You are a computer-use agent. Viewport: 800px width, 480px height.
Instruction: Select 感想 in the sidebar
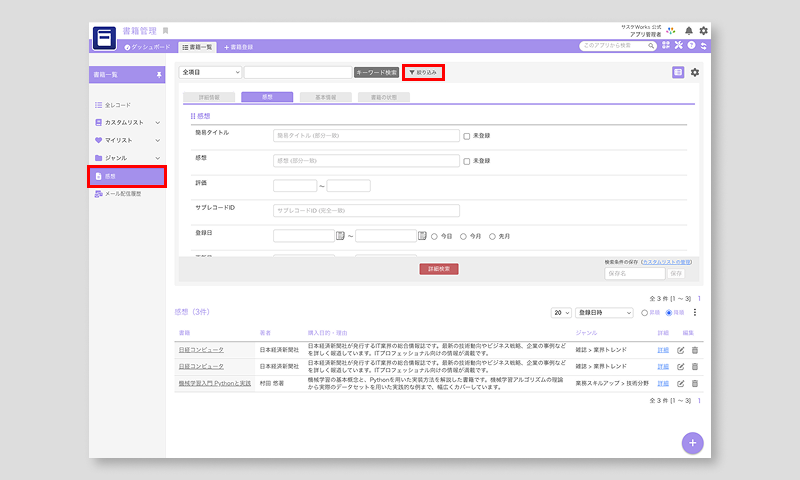click(127, 176)
